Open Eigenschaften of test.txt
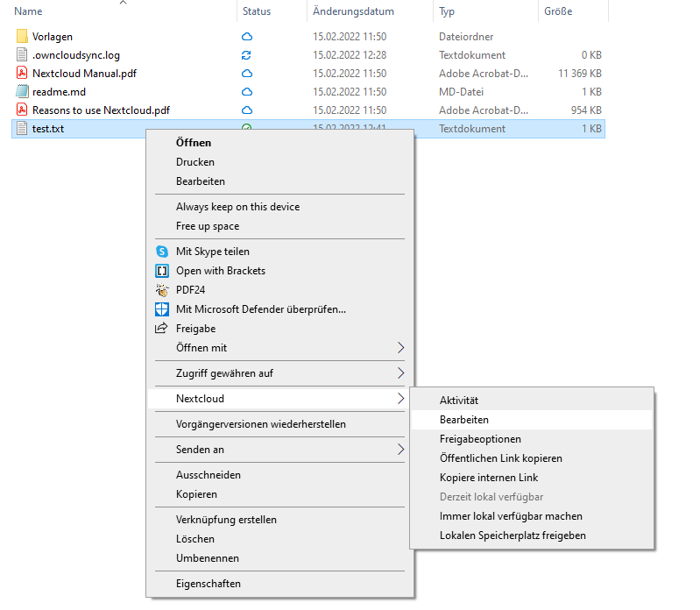The image size is (700, 610). click(x=279, y=583)
